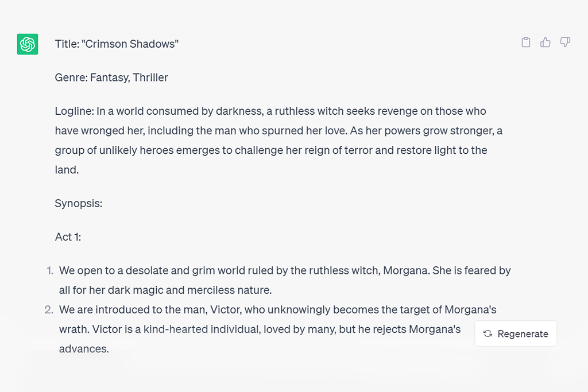Click the "Genre: Fantasy, Thriller" line
The height and width of the screenshot is (392, 588).
pyautogui.click(x=111, y=77)
